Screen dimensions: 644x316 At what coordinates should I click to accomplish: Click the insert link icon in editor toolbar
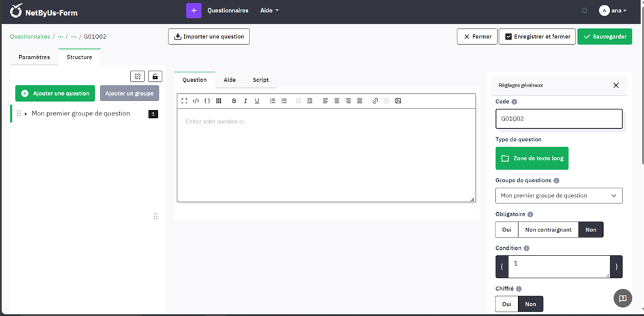tap(375, 101)
